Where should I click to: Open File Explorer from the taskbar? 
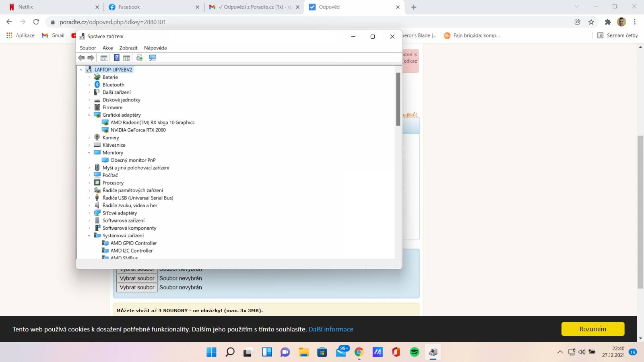click(303, 352)
